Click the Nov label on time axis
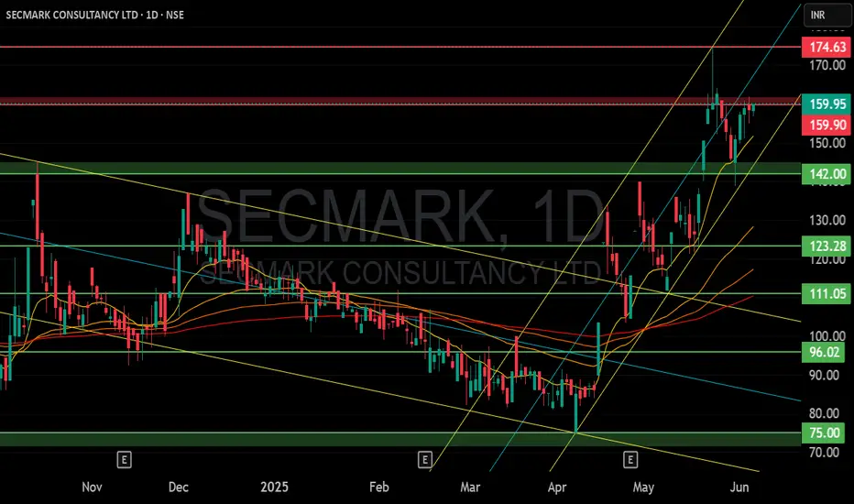The image size is (854, 504). pyautogui.click(x=92, y=488)
